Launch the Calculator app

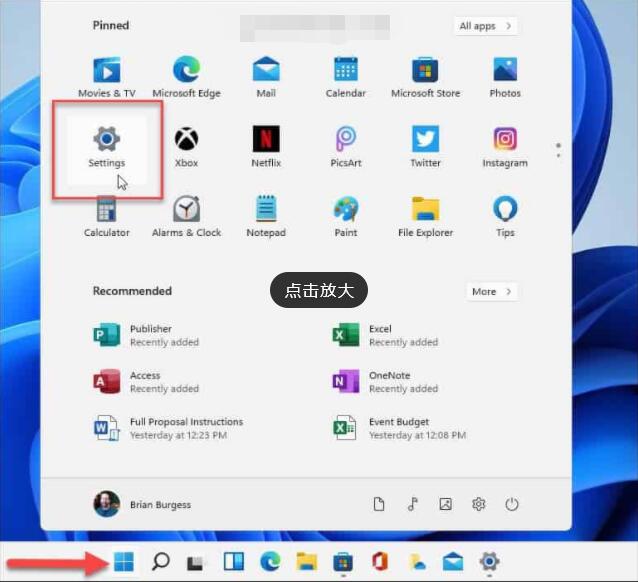pyautogui.click(x=107, y=217)
